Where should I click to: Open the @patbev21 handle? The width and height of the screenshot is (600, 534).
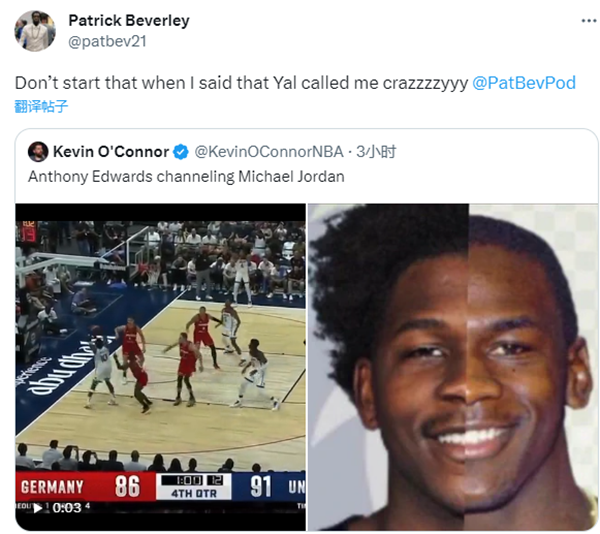tap(107, 41)
